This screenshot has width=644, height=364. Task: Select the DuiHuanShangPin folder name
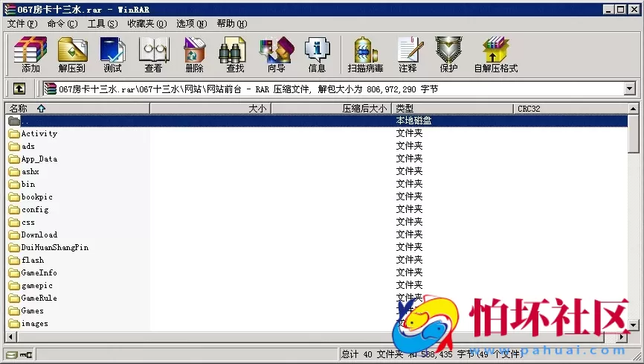[55, 248]
